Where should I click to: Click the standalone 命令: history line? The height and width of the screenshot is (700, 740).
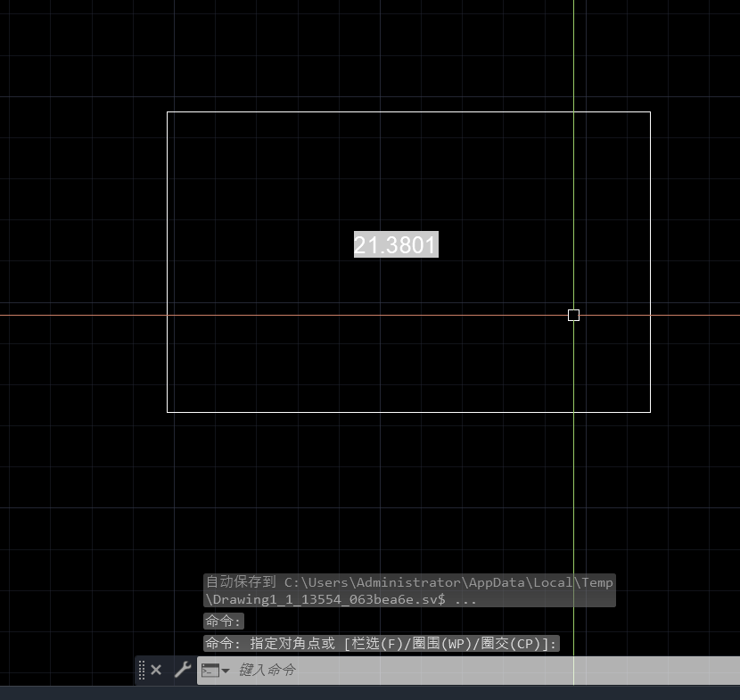point(224,622)
